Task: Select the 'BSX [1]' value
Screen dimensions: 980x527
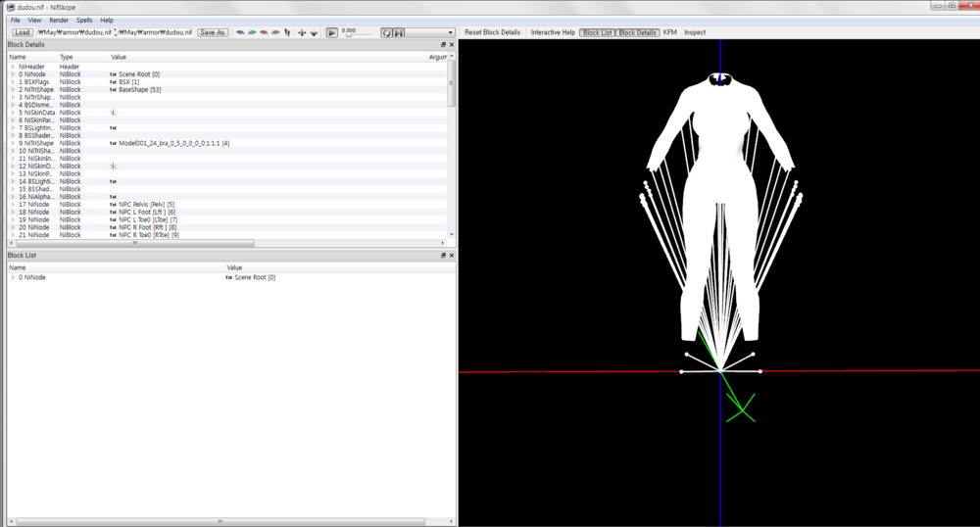Action: (128, 82)
